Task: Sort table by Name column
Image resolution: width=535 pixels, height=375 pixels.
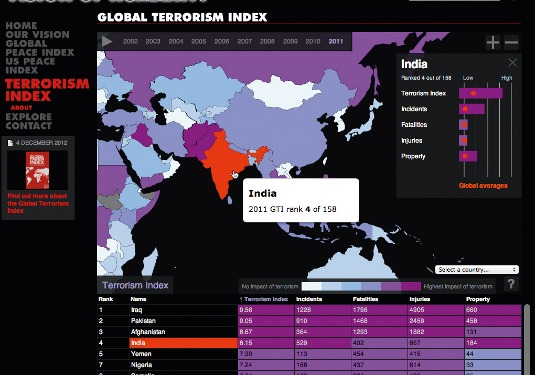Action: [138, 299]
